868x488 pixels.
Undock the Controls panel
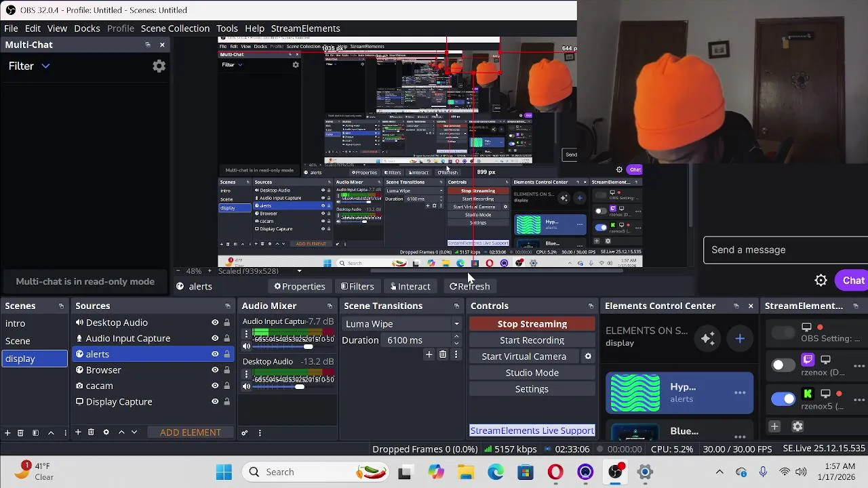[591, 306]
